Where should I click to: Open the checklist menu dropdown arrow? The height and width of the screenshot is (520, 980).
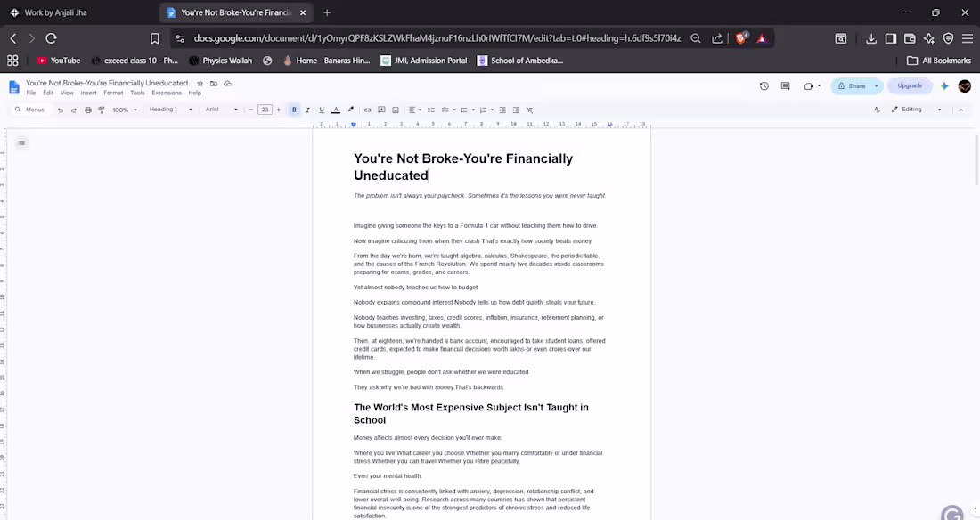coord(453,110)
